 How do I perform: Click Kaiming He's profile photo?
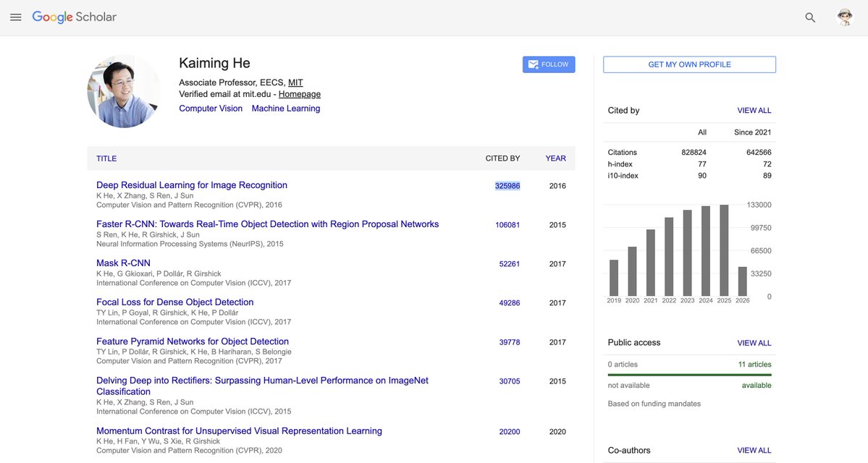point(124,91)
